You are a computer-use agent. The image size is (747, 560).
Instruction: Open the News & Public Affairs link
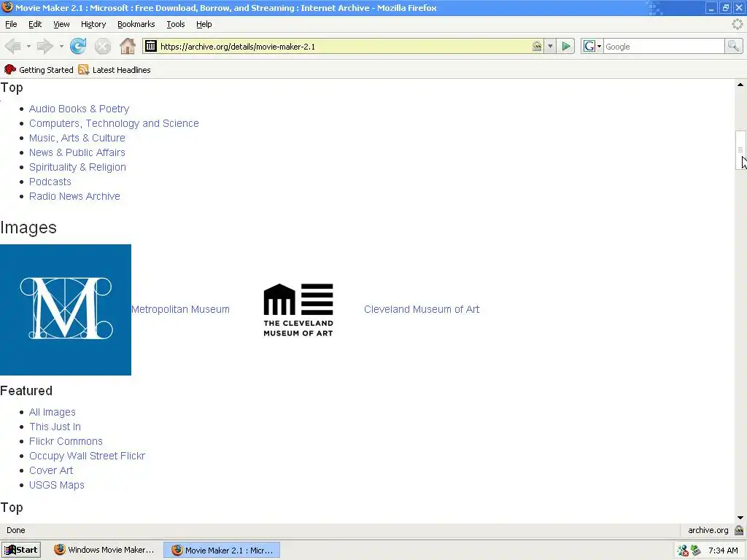click(x=77, y=152)
